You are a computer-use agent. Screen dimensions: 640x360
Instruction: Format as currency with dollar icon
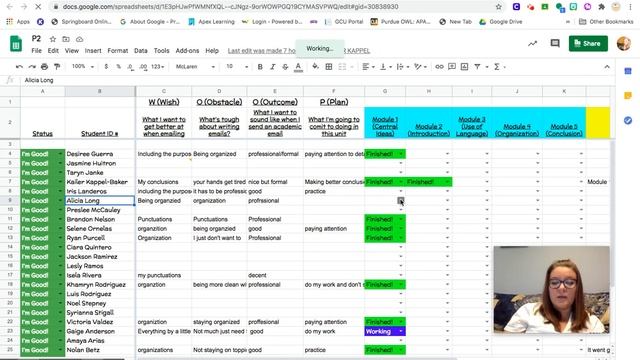pos(106,67)
